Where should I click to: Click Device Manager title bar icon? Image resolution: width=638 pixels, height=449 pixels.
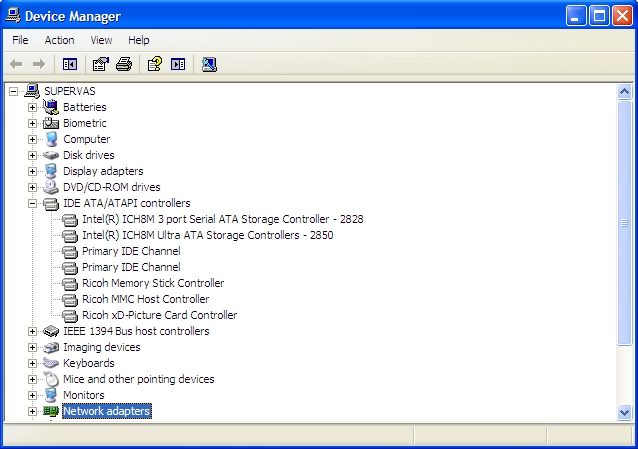click(13, 15)
